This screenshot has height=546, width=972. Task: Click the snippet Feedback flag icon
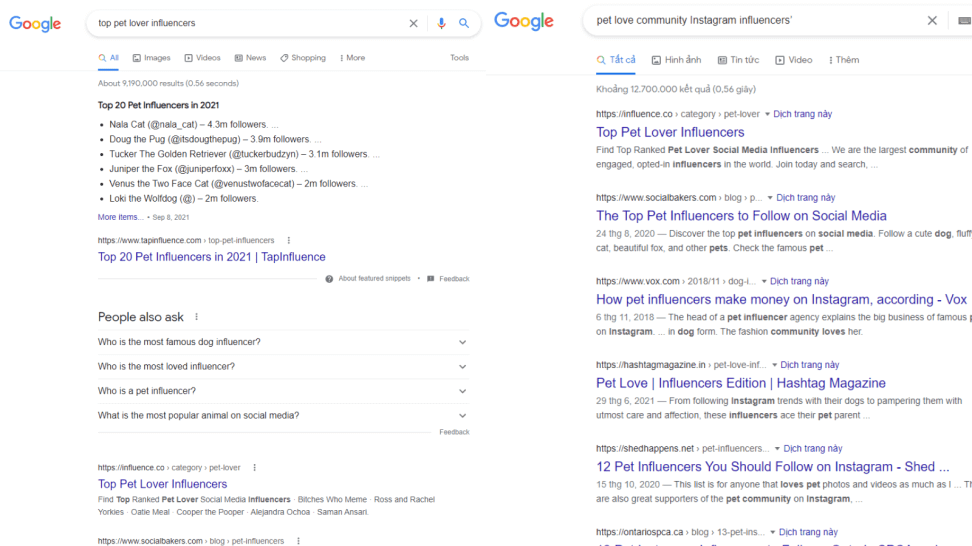[431, 279]
